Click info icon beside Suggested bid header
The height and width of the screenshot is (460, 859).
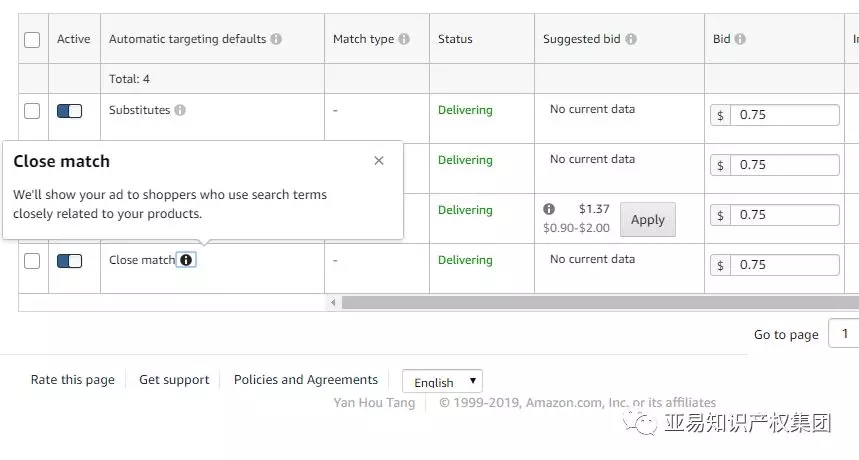pos(631,39)
